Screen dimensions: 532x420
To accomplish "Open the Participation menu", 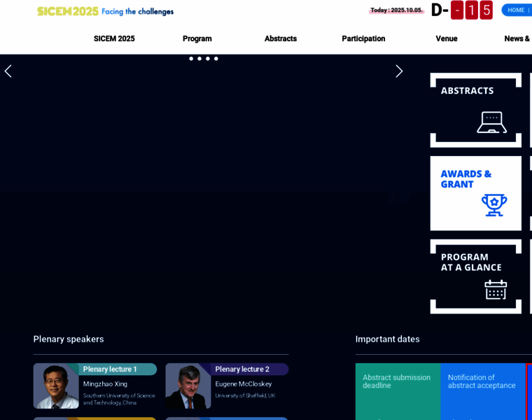I will [363, 38].
